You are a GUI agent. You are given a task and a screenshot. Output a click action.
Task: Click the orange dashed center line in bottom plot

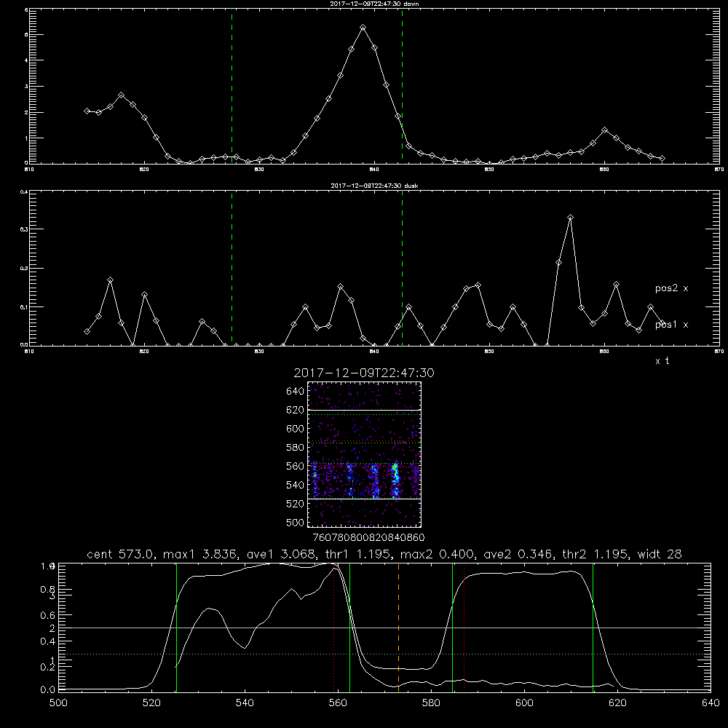point(398,627)
